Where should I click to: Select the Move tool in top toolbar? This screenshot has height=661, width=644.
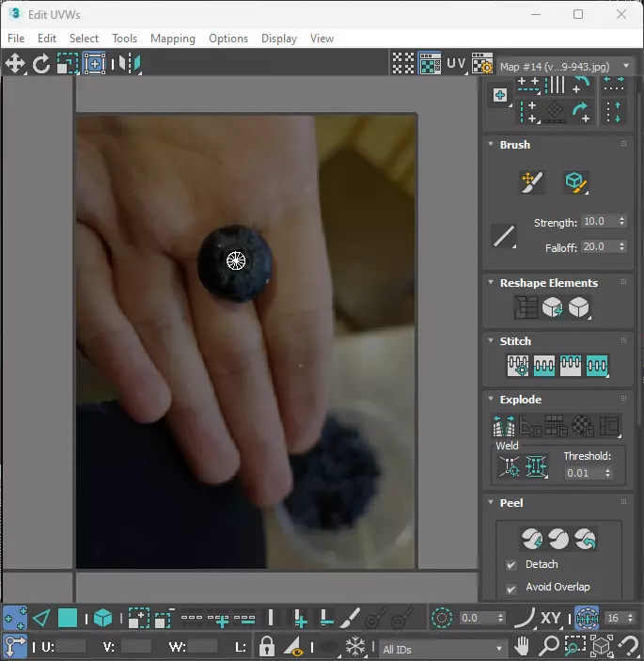(x=15, y=64)
